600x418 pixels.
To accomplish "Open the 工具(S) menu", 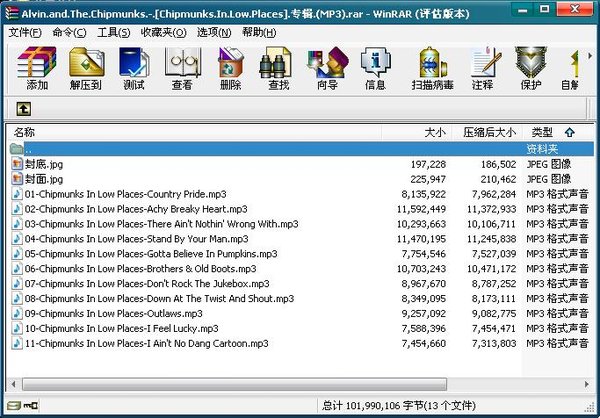I will 114,33.
